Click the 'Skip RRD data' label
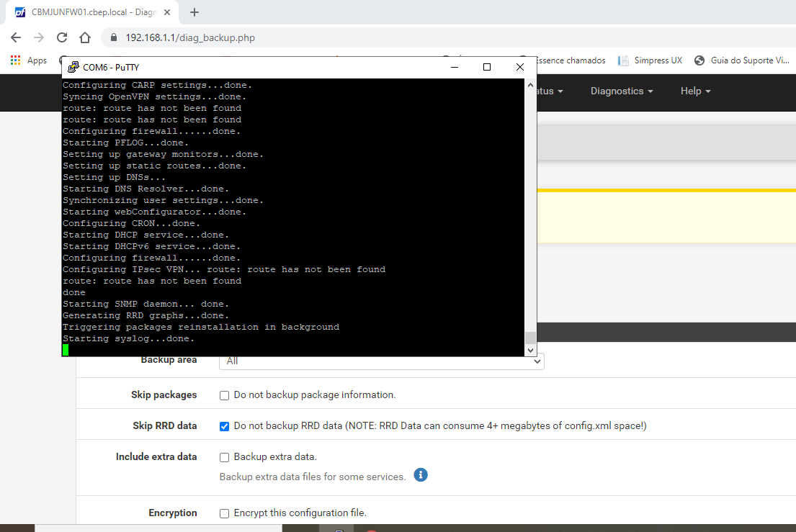The height and width of the screenshot is (532, 796). pos(165,425)
